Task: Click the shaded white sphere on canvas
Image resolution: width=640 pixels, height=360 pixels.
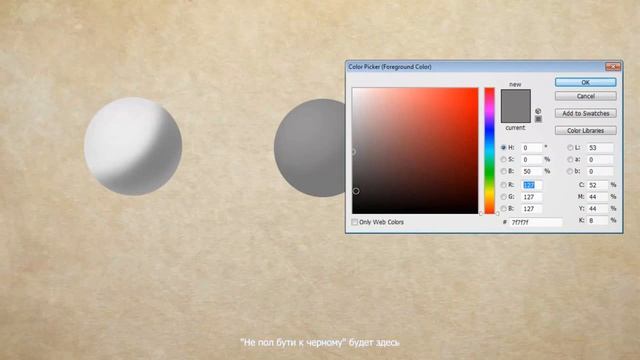Action: (133, 146)
